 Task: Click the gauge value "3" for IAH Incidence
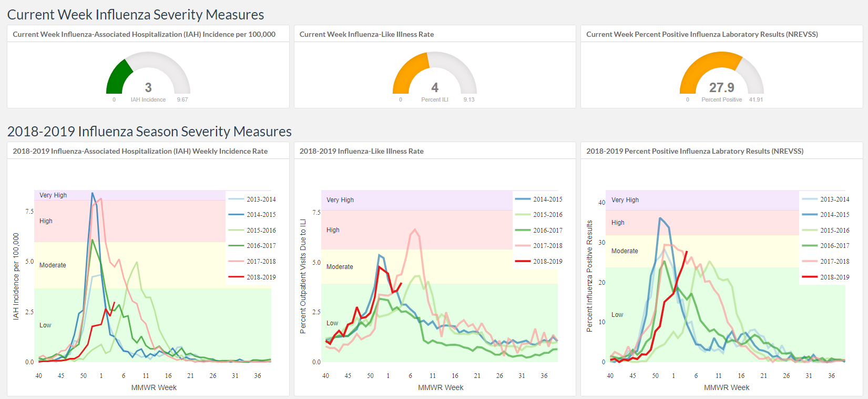click(x=148, y=87)
